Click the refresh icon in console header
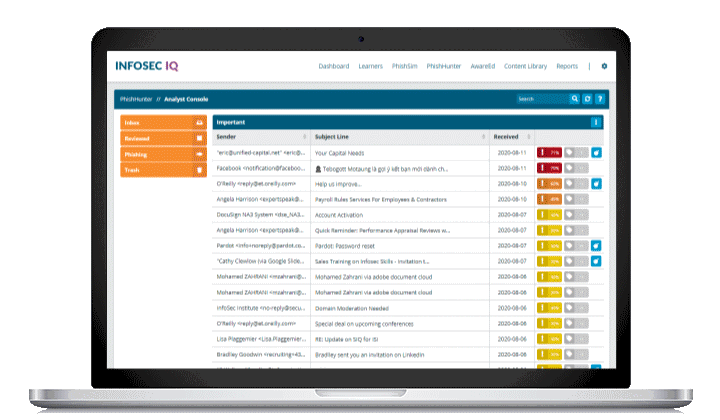Viewport: 720px width, 420px height. pyautogui.click(x=587, y=99)
